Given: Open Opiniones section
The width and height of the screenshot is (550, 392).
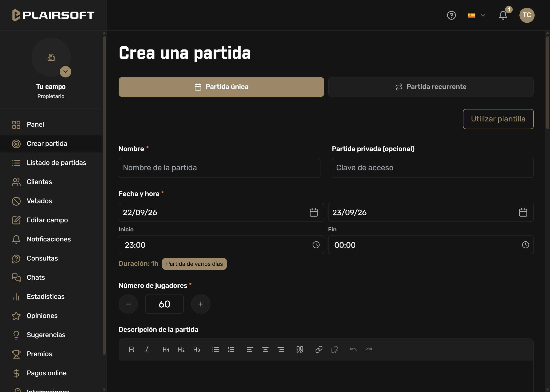Looking at the screenshot, I should 51,316.
